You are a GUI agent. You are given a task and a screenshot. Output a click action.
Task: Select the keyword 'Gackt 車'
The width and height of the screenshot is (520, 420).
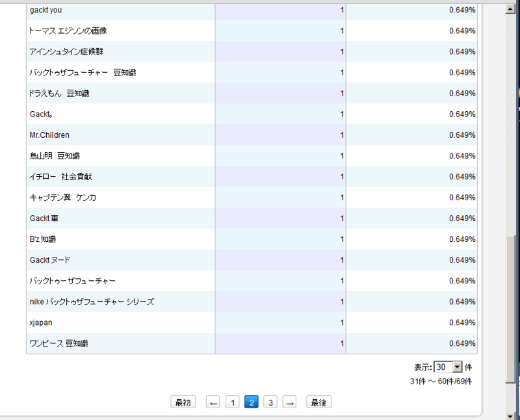(44, 218)
